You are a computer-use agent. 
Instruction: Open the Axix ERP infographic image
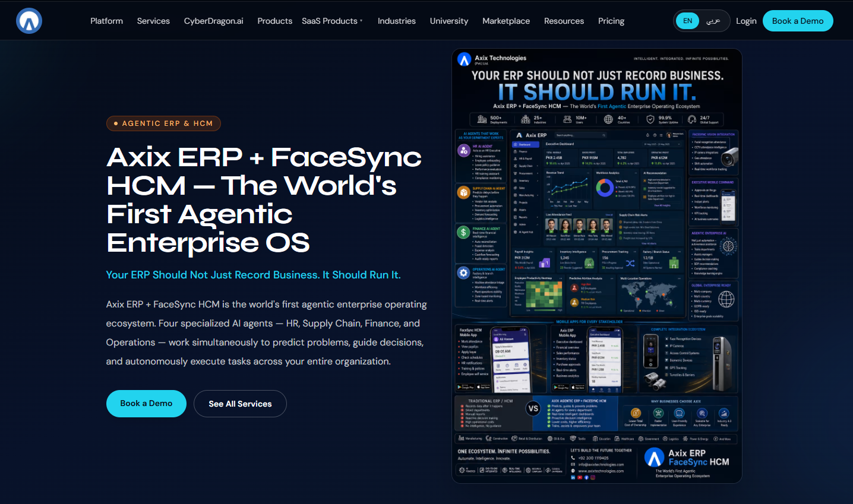click(x=597, y=266)
